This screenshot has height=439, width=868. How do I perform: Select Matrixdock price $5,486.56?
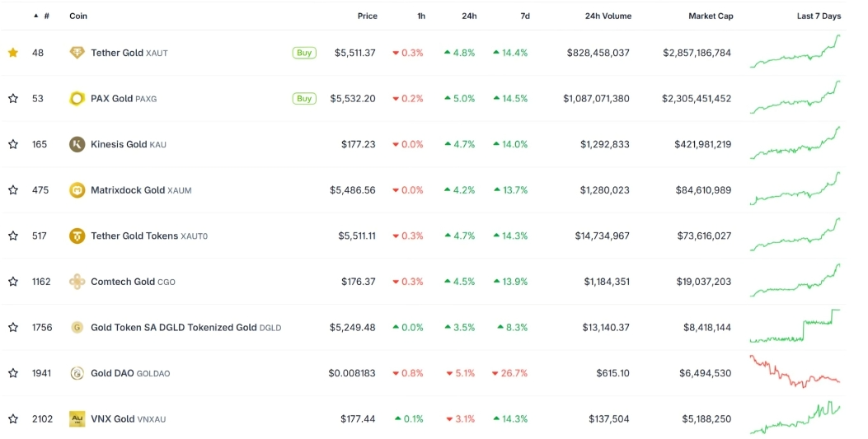(353, 189)
